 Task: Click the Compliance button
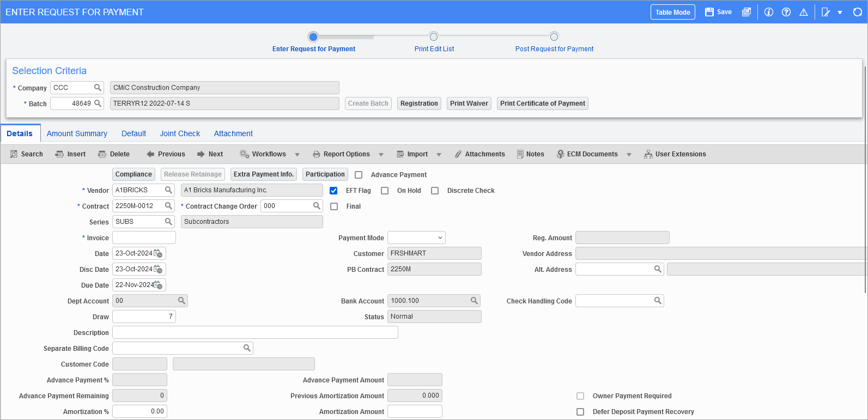[x=133, y=174]
